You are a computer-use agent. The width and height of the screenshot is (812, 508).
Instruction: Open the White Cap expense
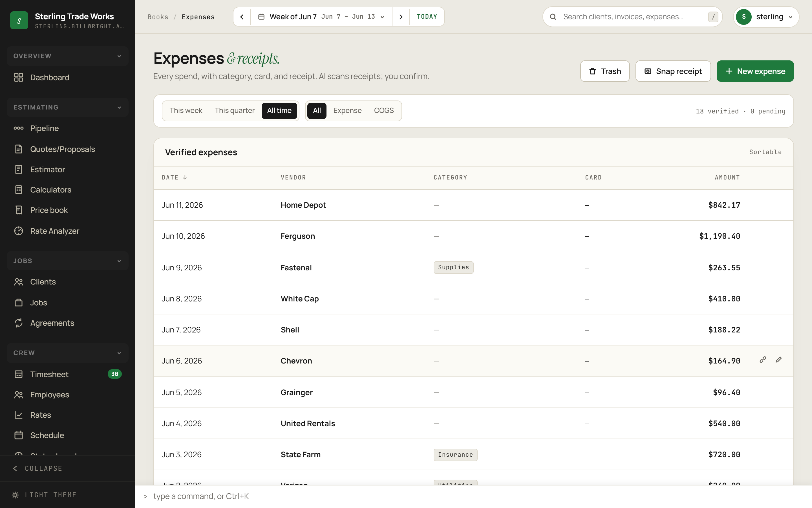tap(473, 299)
